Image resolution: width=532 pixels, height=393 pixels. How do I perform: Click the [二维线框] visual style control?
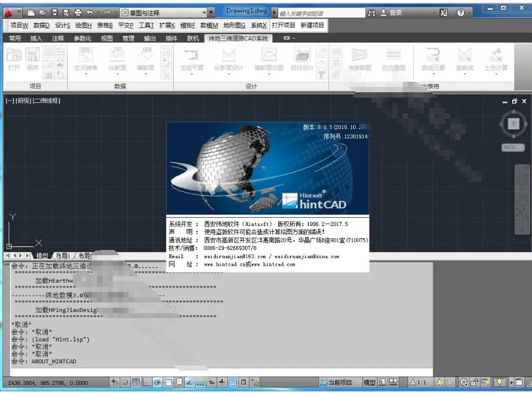(x=47, y=100)
